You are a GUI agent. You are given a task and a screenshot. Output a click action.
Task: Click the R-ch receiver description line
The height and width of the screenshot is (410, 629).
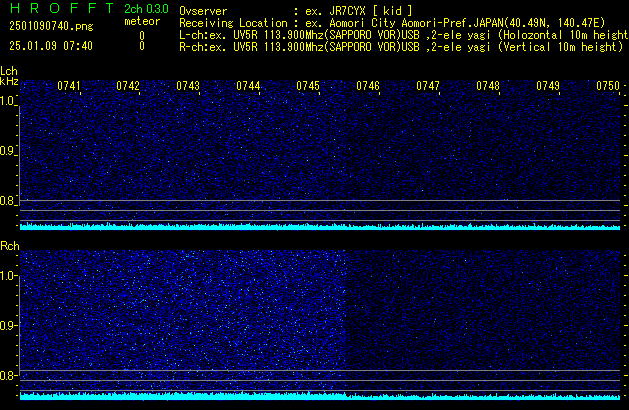[401, 47]
